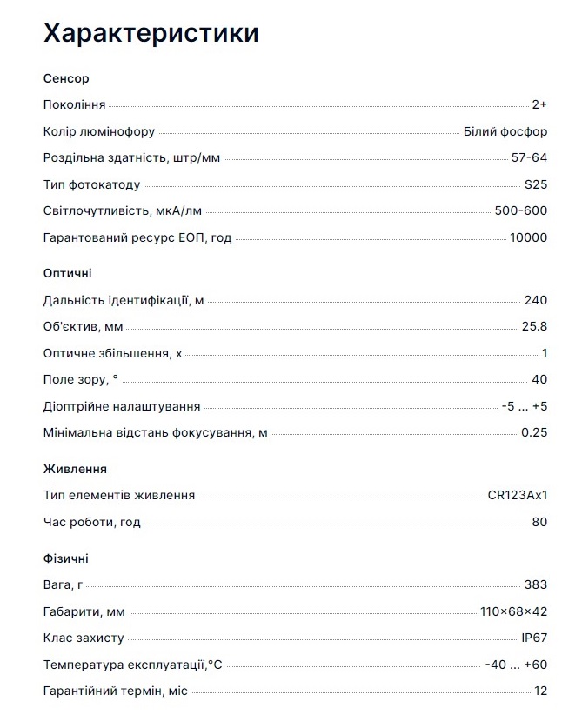This screenshot has width=582, height=728.
Task: Select the 10000 resource value
Action: pos(529,238)
